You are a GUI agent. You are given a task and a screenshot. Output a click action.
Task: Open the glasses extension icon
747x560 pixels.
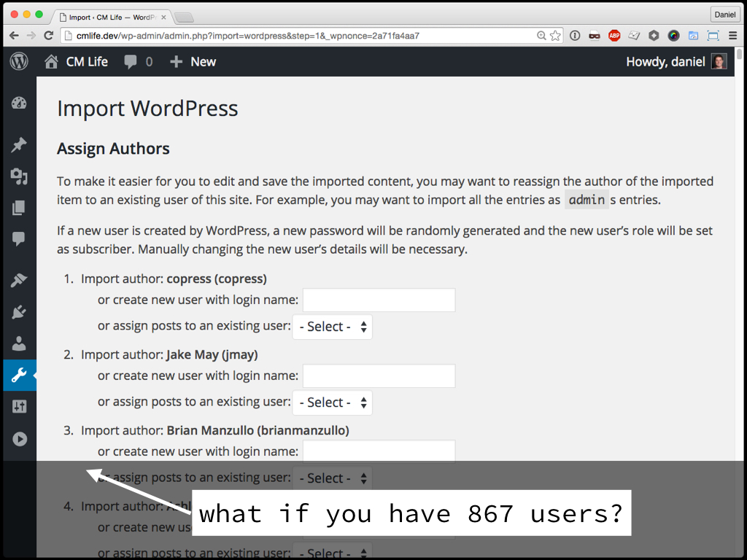pyautogui.click(x=594, y=36)
